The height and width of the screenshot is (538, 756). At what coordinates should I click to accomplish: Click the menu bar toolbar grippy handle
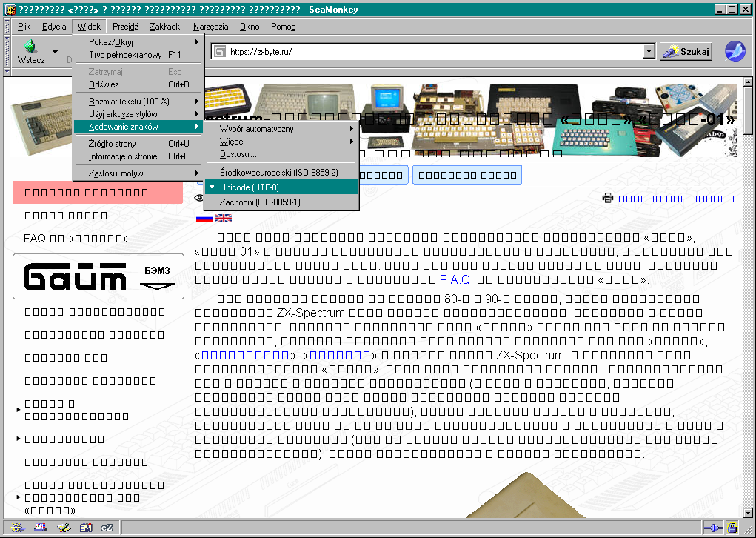(x=7, y=27)
